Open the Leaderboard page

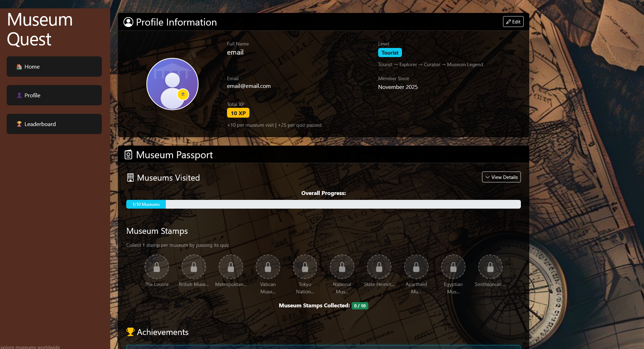(54, 124)
